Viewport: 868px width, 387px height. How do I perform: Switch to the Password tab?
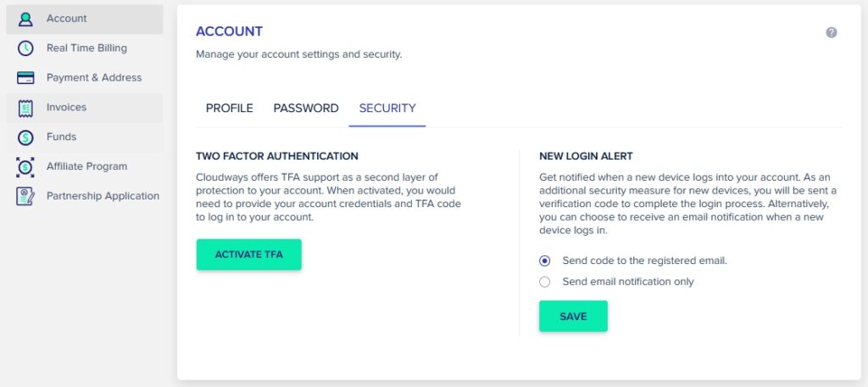(x=306, y=109)
